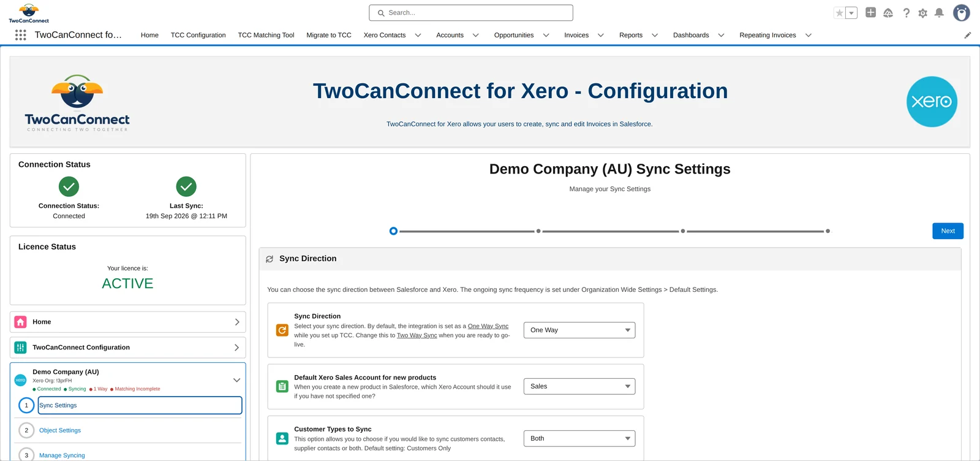980x461 pixels.
Task: Click the green Default Xero Sales Account icon
Action: click(282, 386)
